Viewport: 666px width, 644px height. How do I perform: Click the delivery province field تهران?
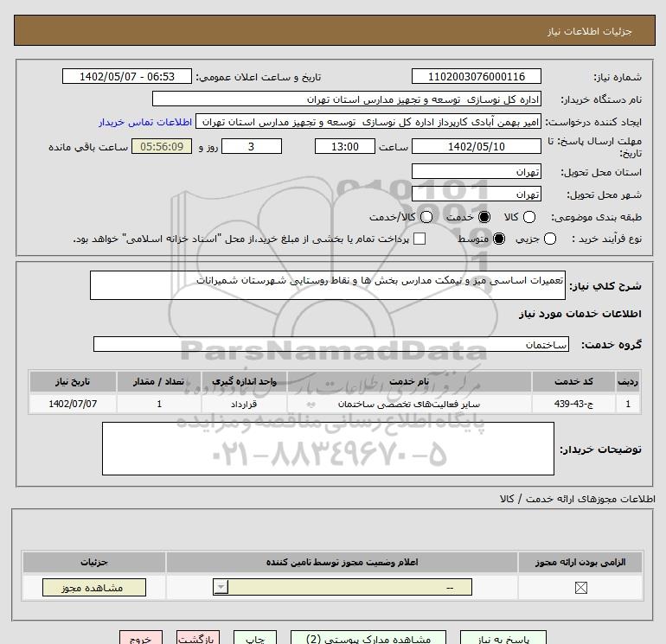tap(476, 171)
